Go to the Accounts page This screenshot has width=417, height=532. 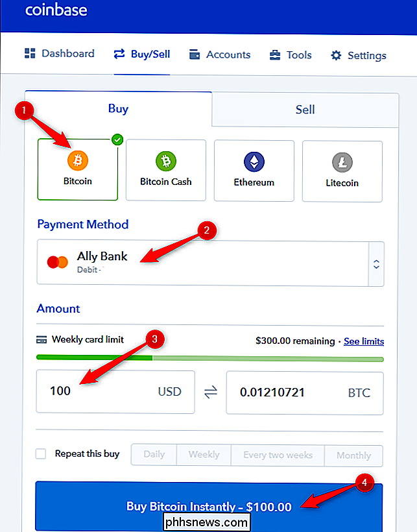[220, 54]
